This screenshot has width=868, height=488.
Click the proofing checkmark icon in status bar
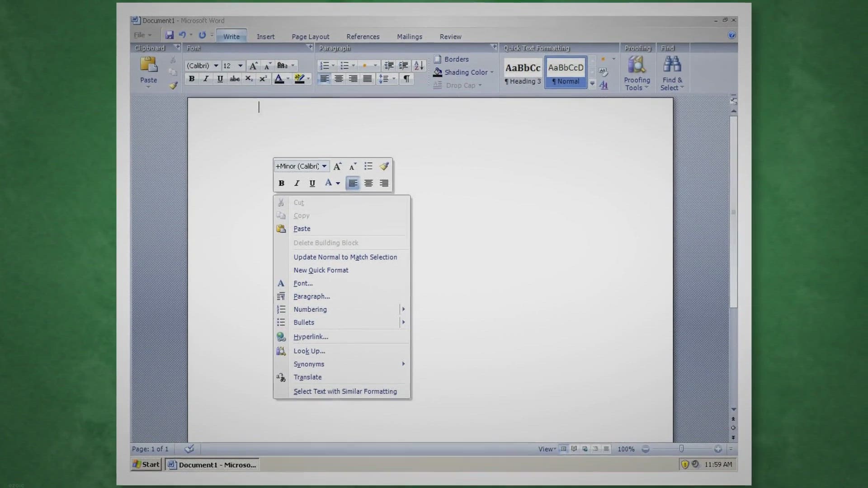click(189, 449)
